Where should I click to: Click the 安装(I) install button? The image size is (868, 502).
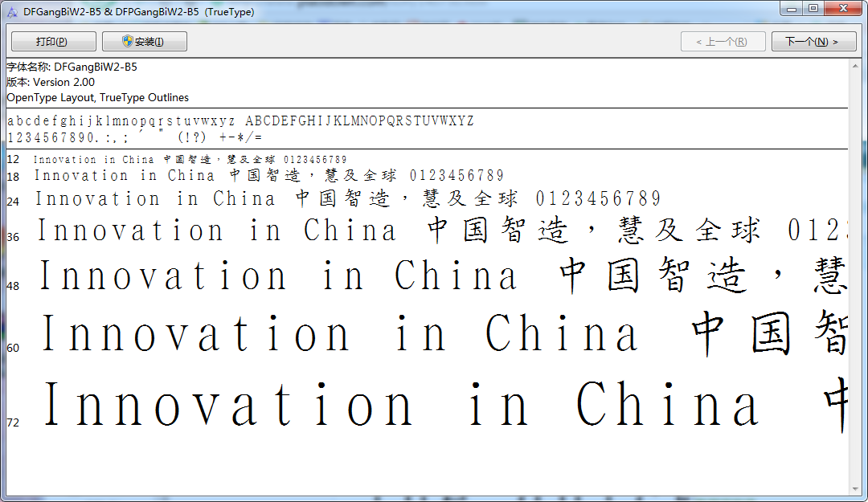coord(145,42)
